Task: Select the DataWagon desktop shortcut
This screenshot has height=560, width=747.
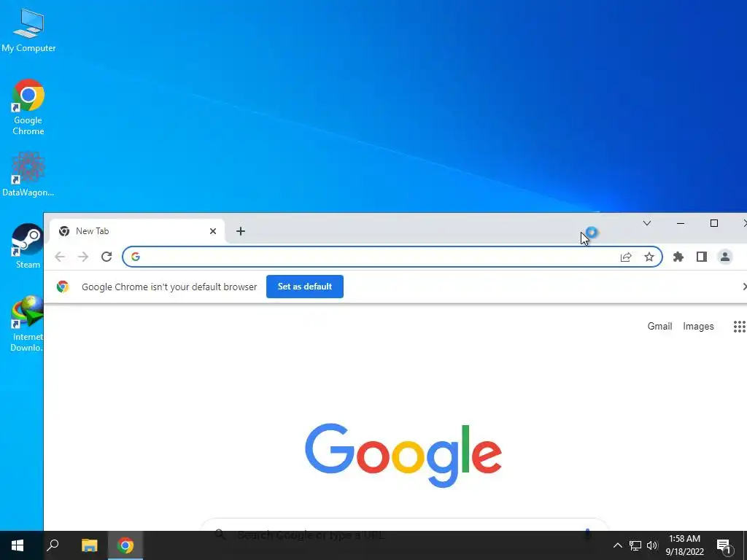Action: pyautogui.click(x=28, y=174)
